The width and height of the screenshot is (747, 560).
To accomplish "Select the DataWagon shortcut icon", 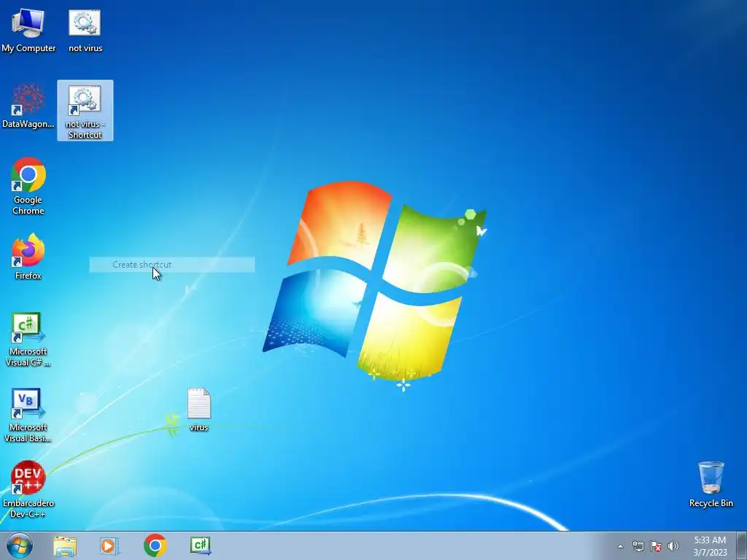I will tap(28, 106).
